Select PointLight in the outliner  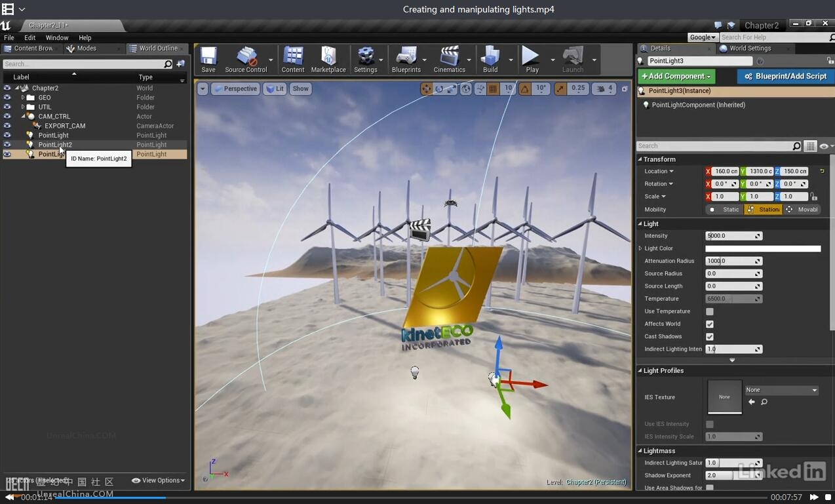click(53, 136)
